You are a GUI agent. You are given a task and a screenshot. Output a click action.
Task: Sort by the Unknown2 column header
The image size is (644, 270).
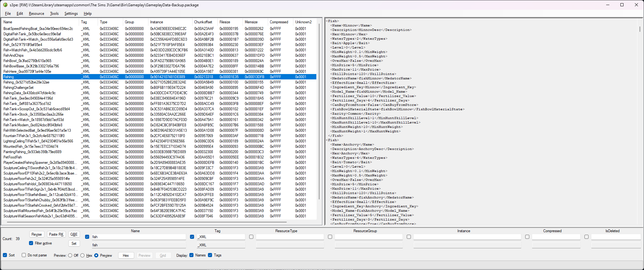click(x=305, y=22)
